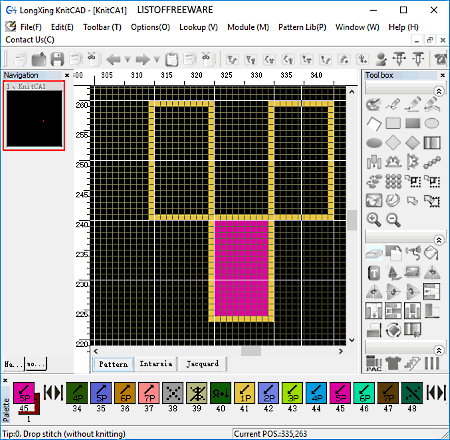Switch to the Intarsia tab
Viewport: 450px width, 440px height.
[x=156, y=364]
